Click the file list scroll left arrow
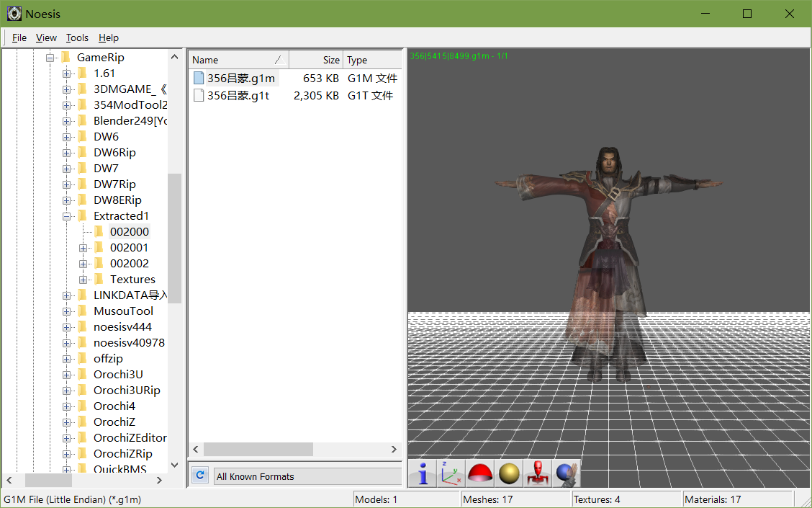The image size is (812, 508). coord(196,449)
